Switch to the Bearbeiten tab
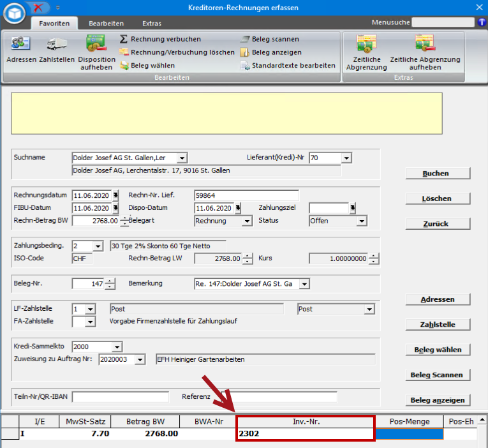 pyautogui.click(x=106, y=24)
